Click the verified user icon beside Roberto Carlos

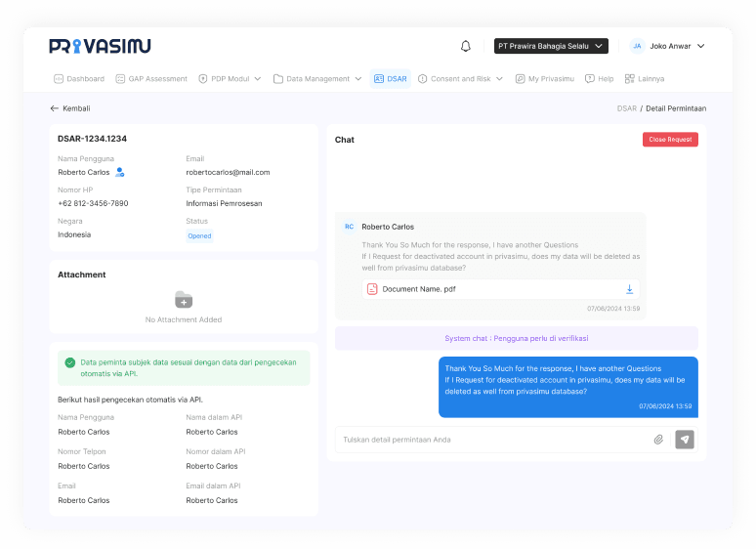coord(120,172)
